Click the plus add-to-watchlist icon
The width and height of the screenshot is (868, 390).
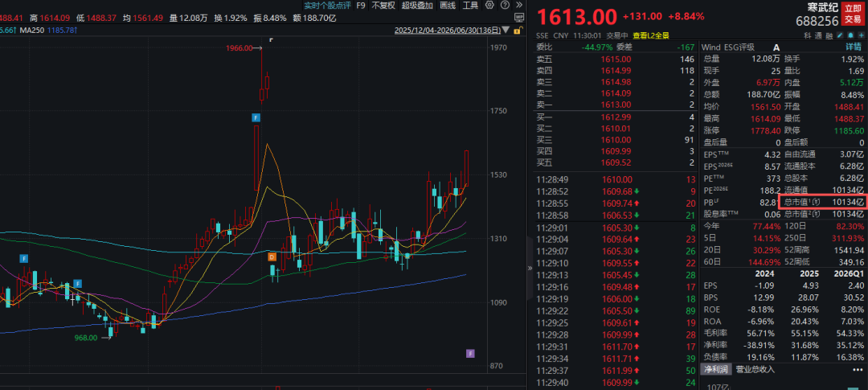pos(862,35)
